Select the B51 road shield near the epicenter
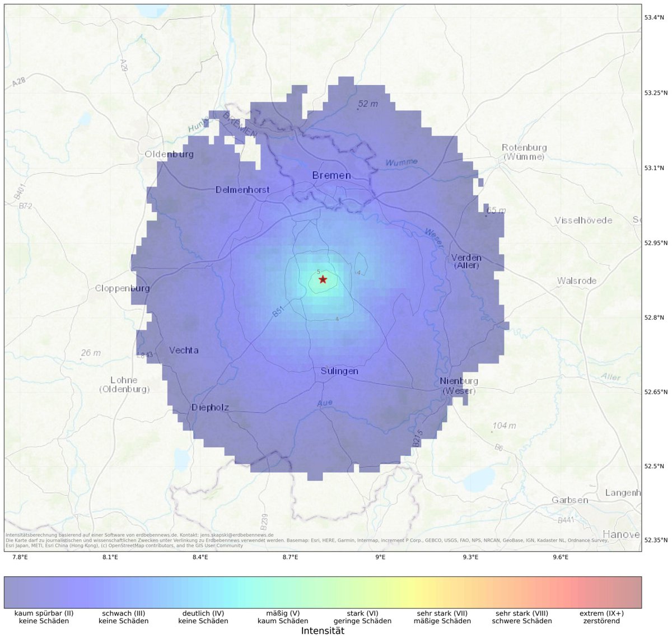The height and width of the screenshot is (640, 672). point(277,311)
